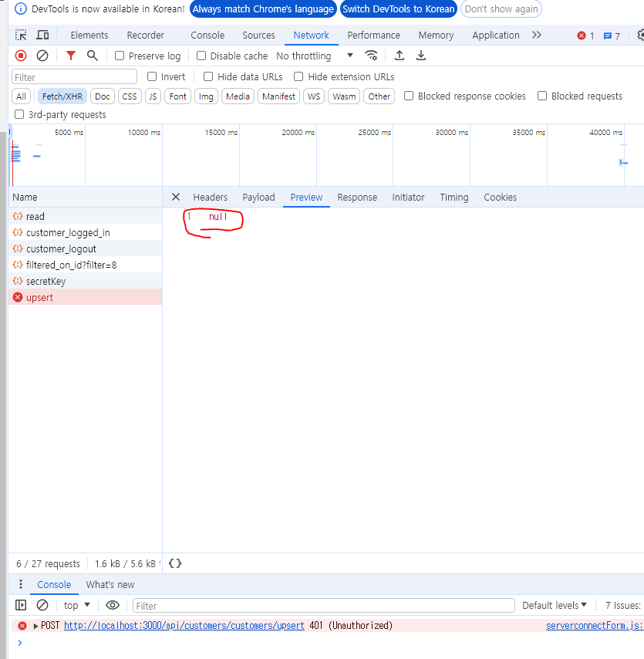The image size is (644, 659).
Task: Open the No throttling dropdown
Action: 315,56
